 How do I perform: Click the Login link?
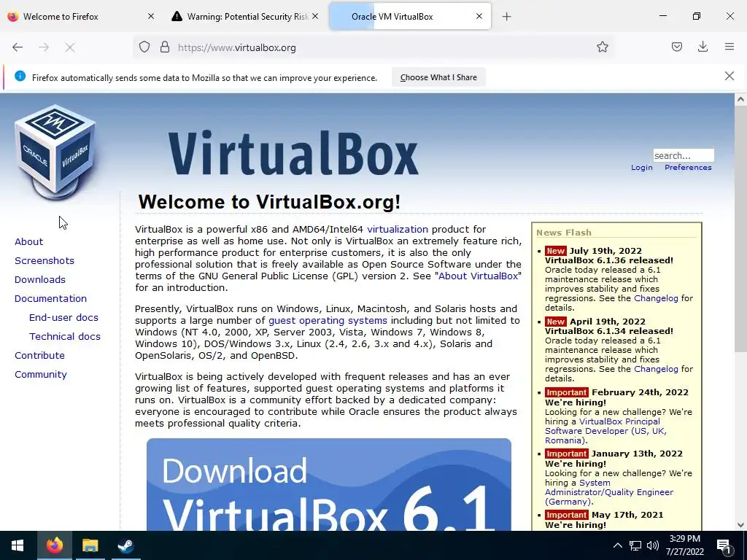click(x=641, y=168)
